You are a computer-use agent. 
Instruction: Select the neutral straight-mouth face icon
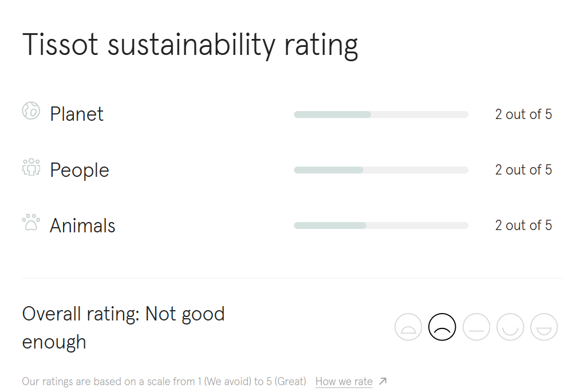[476, 327]
